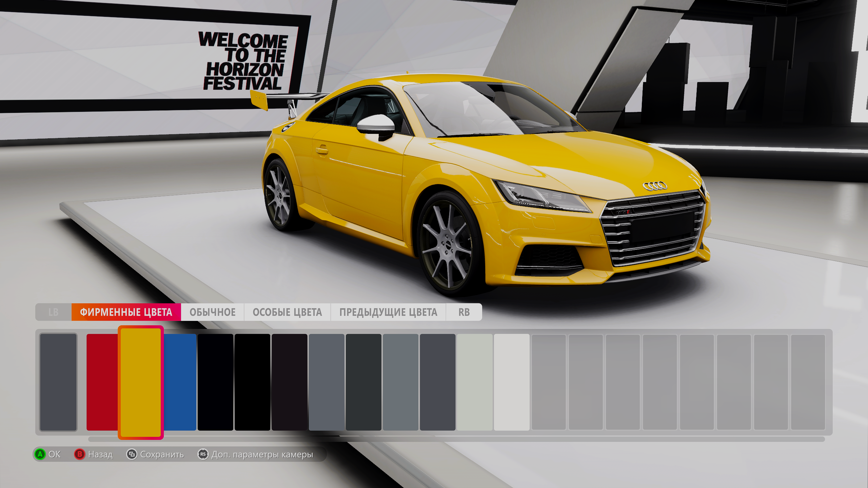
Task: Choose the blue color swatch
Action: 180,382
